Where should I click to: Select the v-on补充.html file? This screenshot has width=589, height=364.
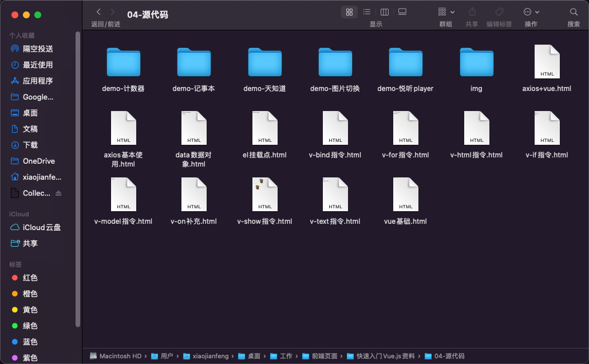click(194, 201)
